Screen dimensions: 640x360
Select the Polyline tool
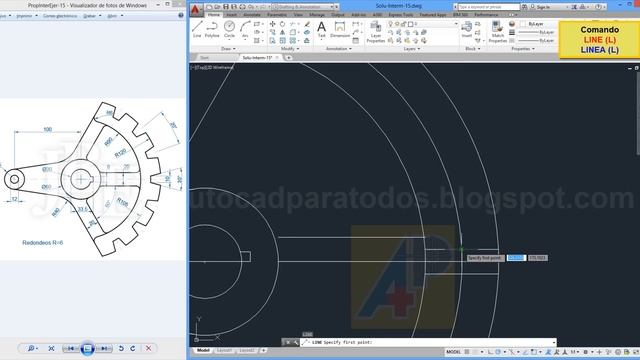[212, 29]
